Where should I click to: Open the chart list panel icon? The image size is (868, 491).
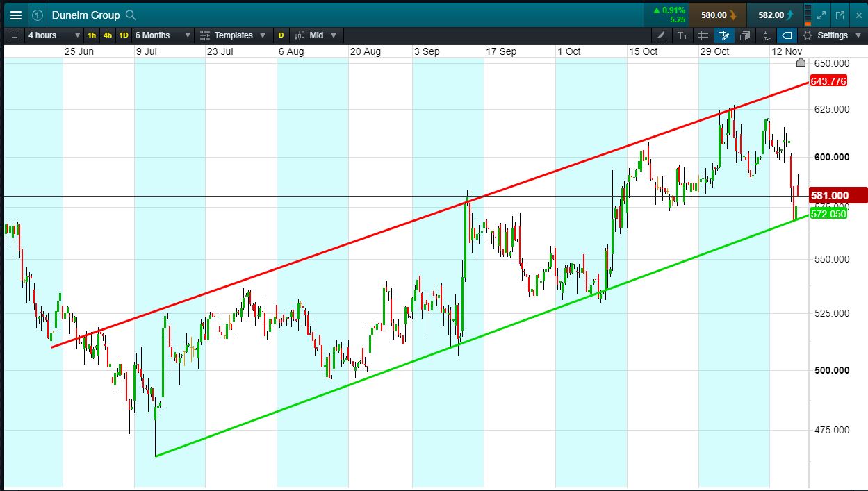(15, 35)
